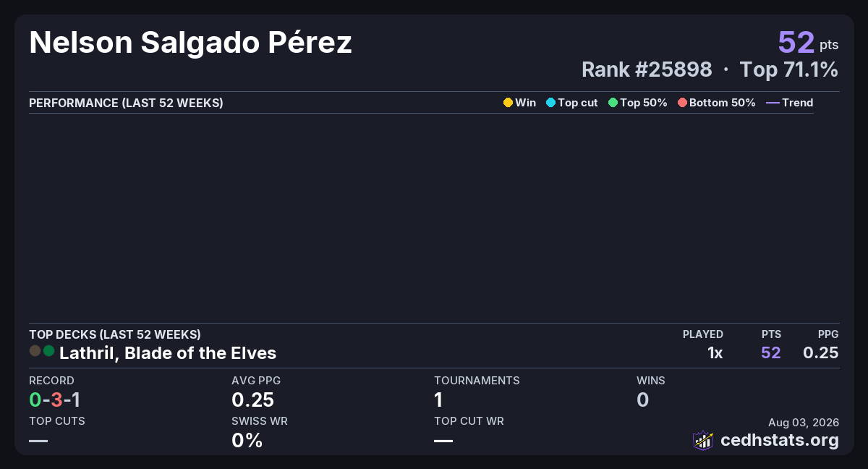Click the green mana color circle

(49, 351)
